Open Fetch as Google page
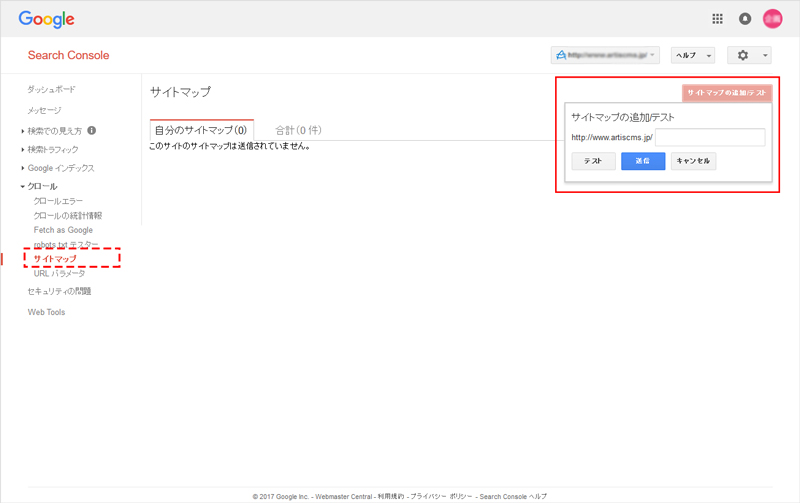This screenshot has height=503, width=800. (x=63, y=230)
